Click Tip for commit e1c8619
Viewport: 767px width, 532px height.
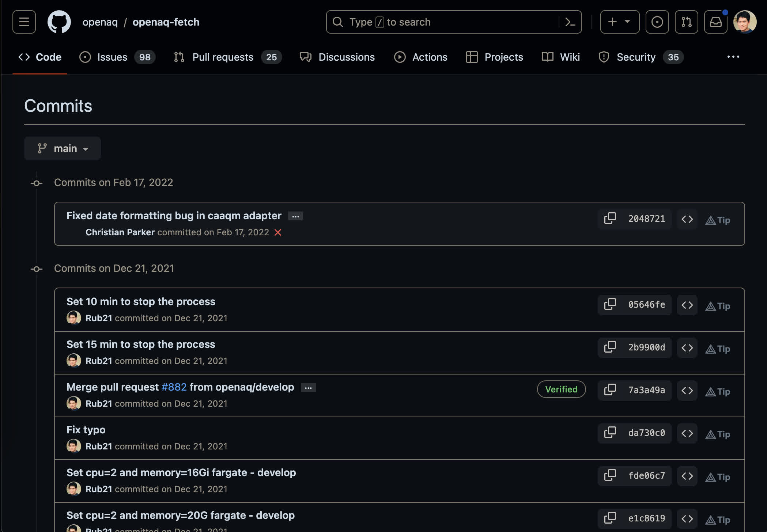click(x=718, y=520)
